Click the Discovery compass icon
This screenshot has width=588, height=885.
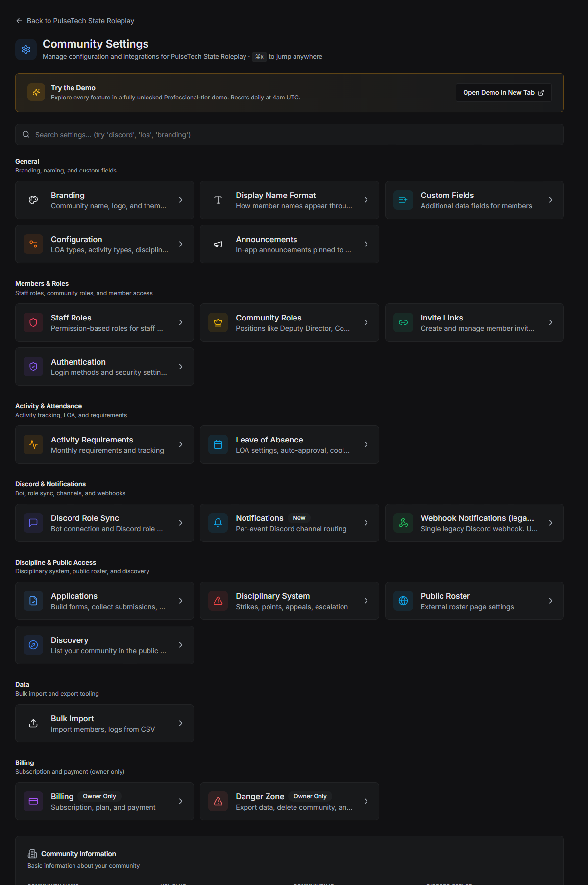click(33, 645)
